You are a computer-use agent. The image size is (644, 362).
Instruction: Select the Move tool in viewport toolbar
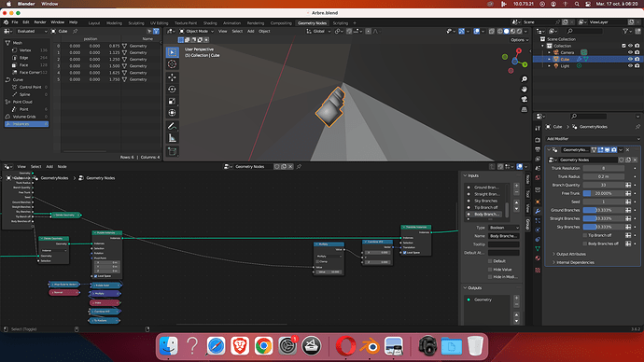[172, 77]
